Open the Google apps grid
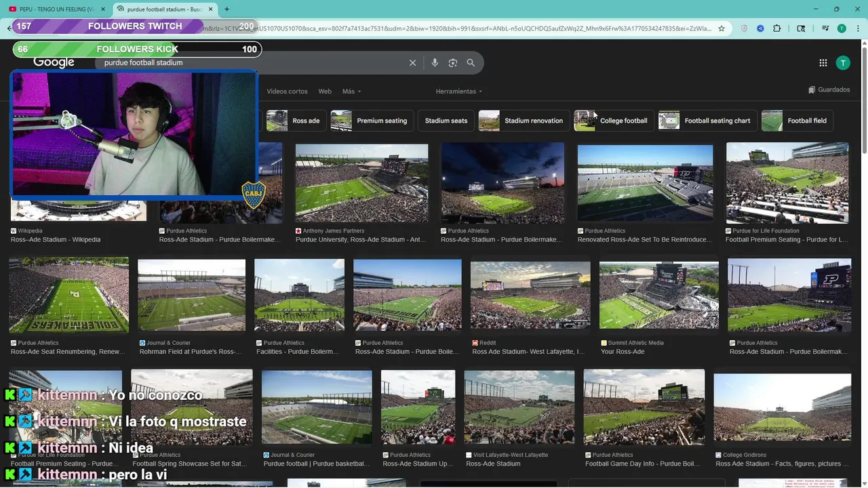868x488 pixels. pos(823,63)
